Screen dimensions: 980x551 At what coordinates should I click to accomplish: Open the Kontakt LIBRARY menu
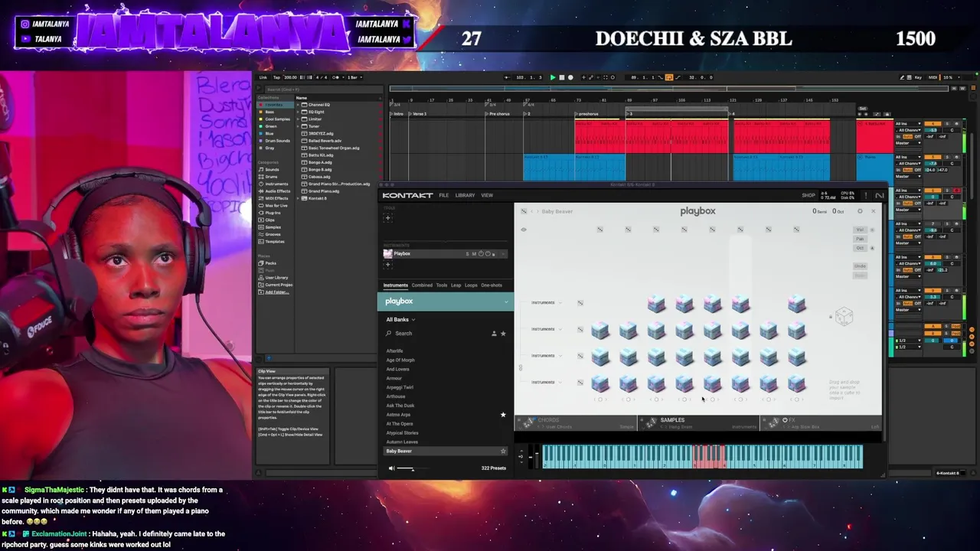point(465,195)
